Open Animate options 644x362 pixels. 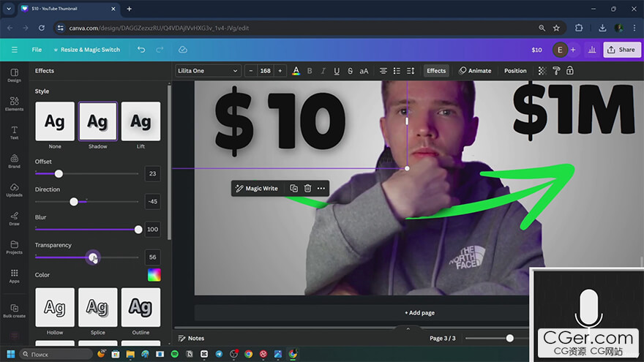tap(475, 71)
